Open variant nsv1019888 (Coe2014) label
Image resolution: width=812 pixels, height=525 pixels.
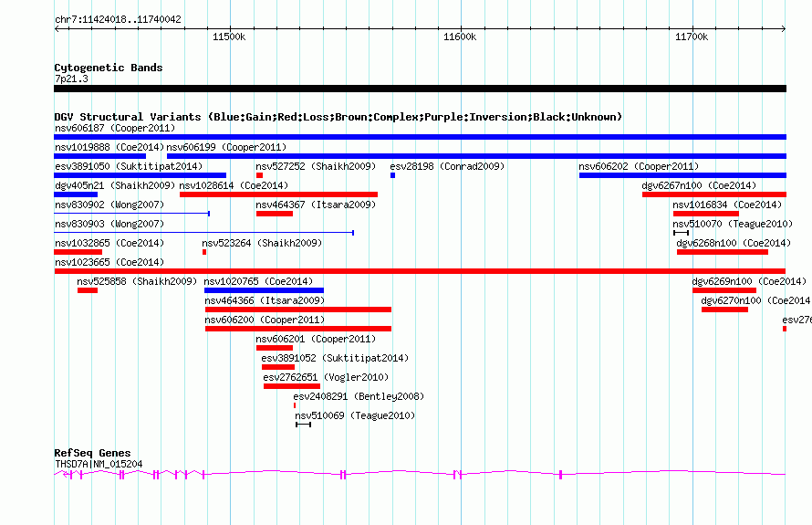click(109, 147)
